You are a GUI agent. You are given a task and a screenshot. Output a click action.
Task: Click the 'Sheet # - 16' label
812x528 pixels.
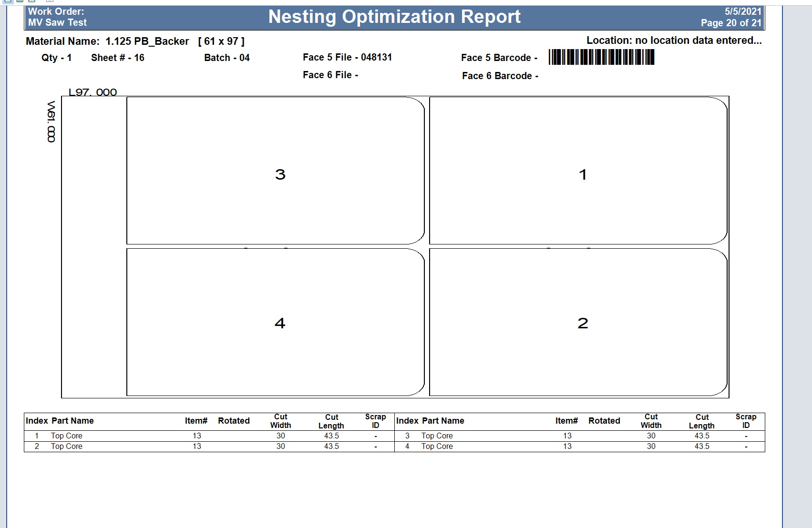pos(118,58)
